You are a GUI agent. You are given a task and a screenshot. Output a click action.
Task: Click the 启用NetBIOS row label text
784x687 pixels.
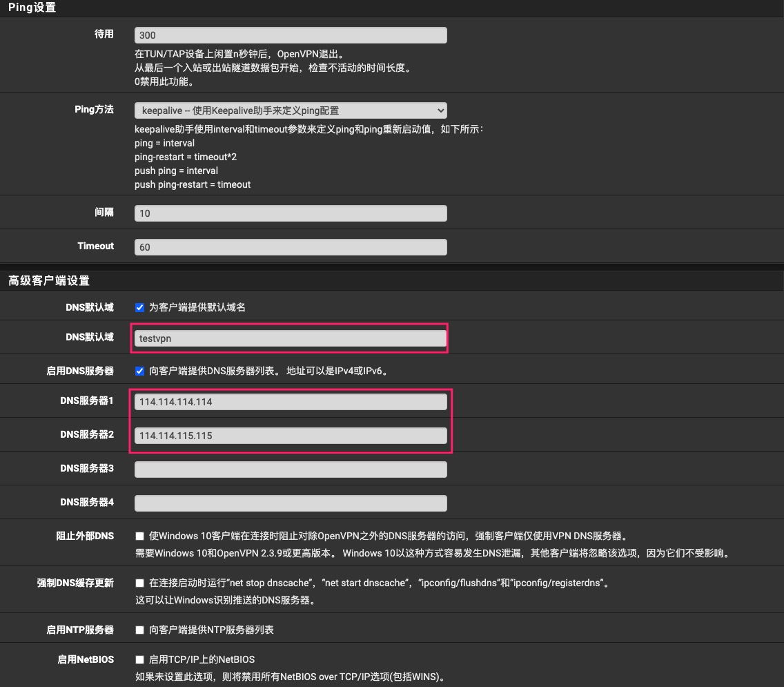tap(86, 659)
